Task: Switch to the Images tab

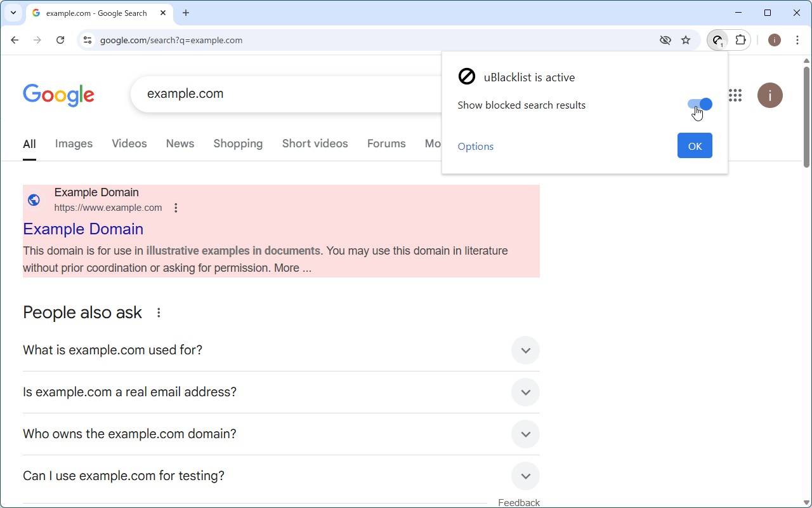Action: pyautogui.click(x=74, y=144)
